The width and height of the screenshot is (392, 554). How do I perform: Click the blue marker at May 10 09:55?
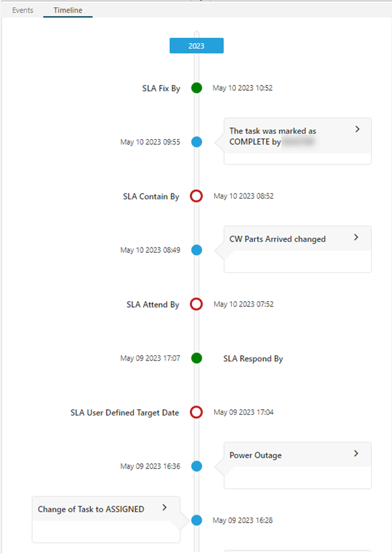coord(197,142)
